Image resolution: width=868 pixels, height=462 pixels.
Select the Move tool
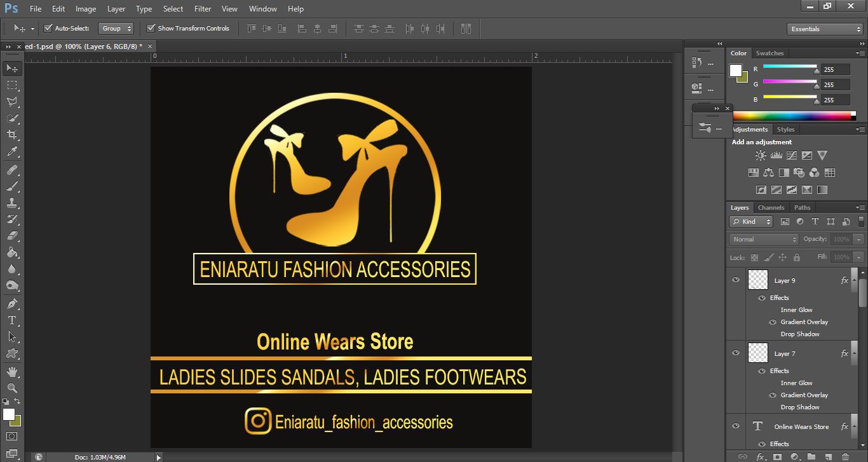coord(12,68)
